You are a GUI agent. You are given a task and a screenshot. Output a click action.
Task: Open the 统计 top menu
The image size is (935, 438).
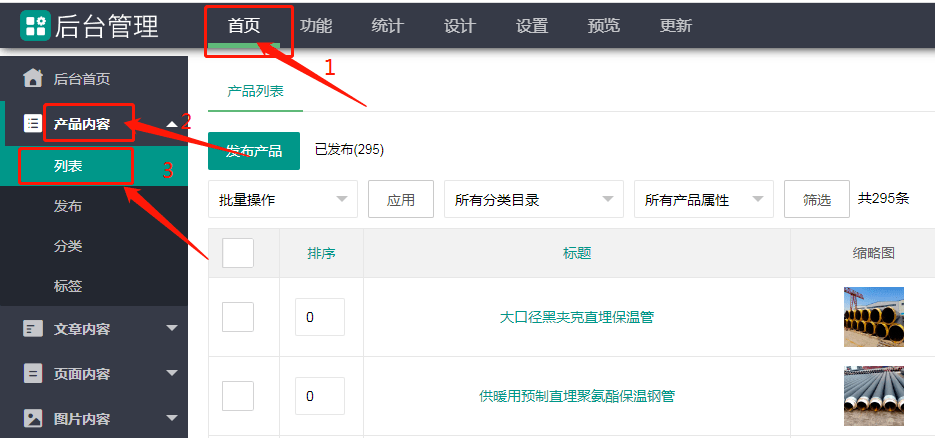(387, 26)
